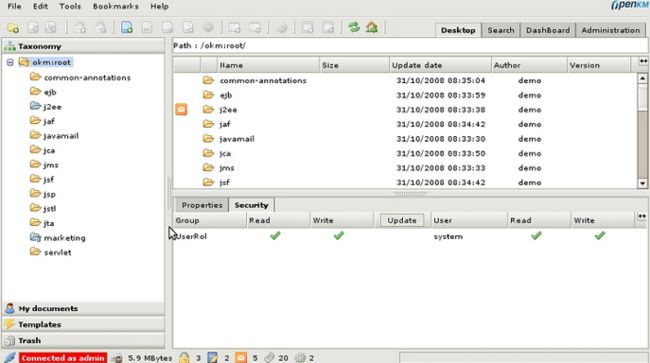
Task: Click the plug connection icon in status bar
Action: 10,357
